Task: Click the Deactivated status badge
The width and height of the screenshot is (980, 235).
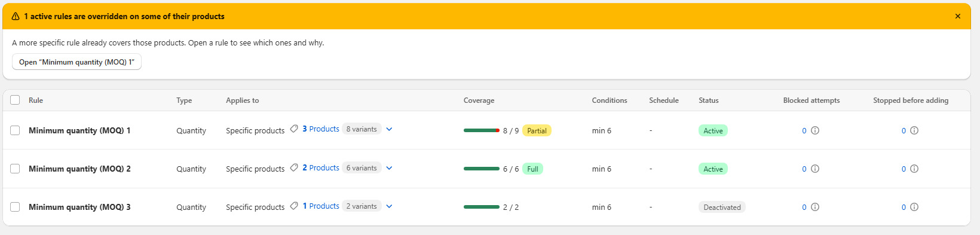Action: click(722, 207)
